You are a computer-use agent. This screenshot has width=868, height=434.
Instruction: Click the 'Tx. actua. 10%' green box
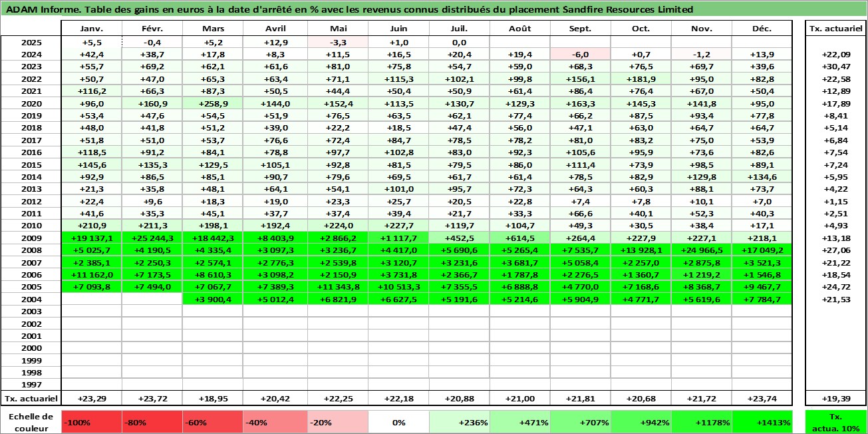tap(836, 422)
